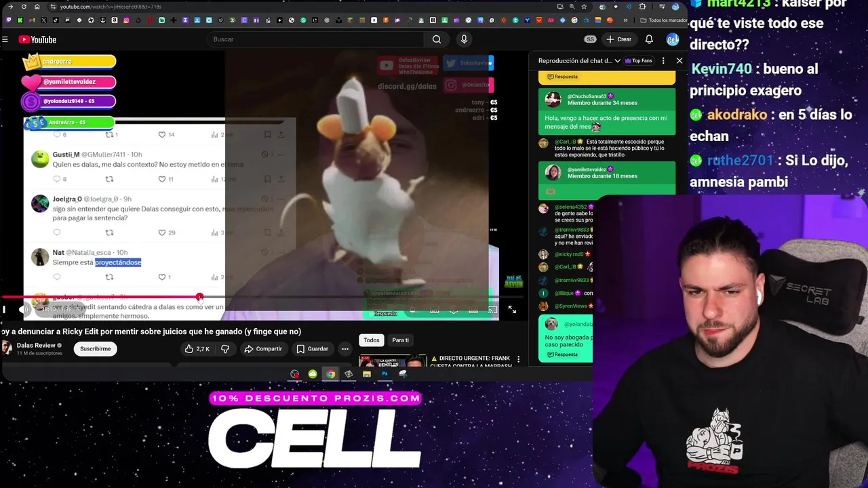The height and width of the screenshot is (488, 868).
Task: Bookmark this page with the star
Action: point(584,7)
